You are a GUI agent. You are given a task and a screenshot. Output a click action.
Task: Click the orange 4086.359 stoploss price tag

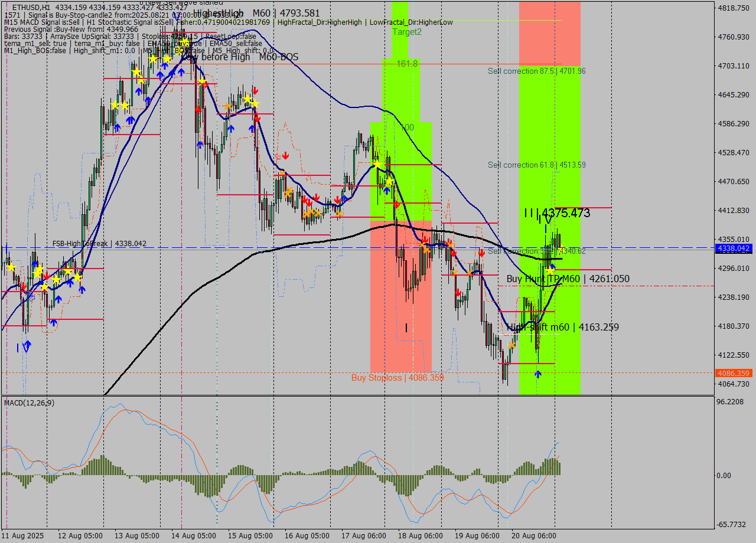click(x=733, y=373)
